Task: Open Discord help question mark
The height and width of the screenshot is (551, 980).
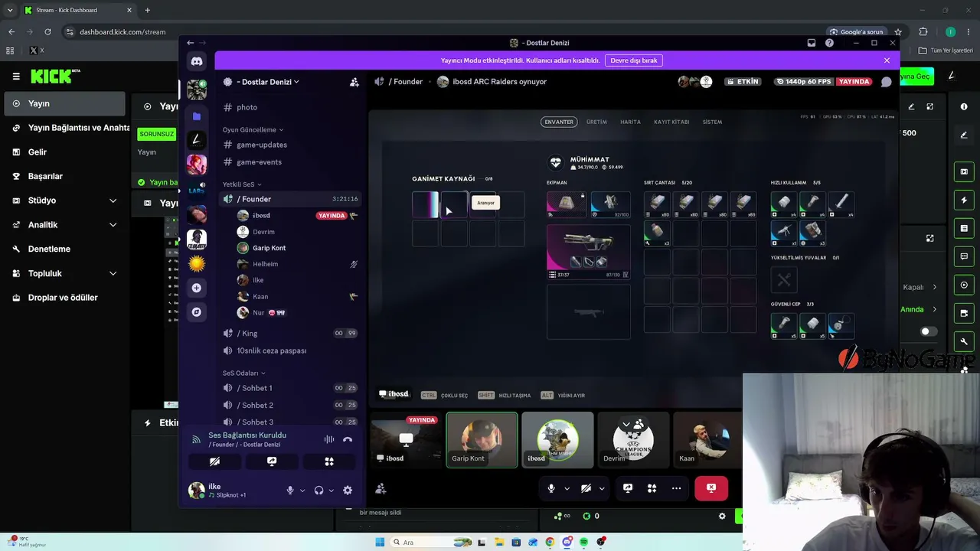Action: 829,43
